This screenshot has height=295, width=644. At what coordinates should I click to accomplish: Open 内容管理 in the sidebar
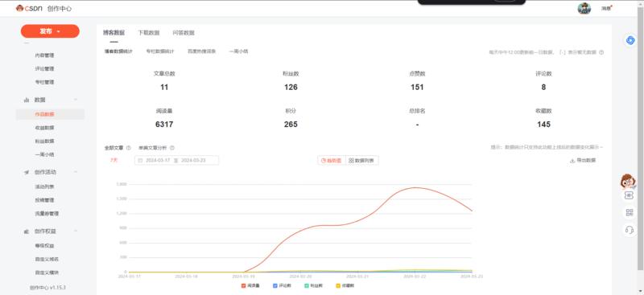point(44,55)
